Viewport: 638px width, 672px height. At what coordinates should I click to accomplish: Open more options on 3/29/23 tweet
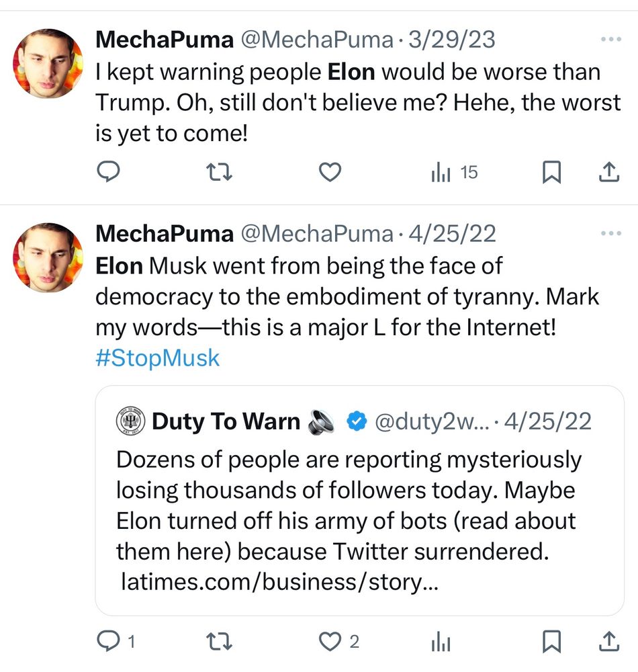tap(611, 40)
